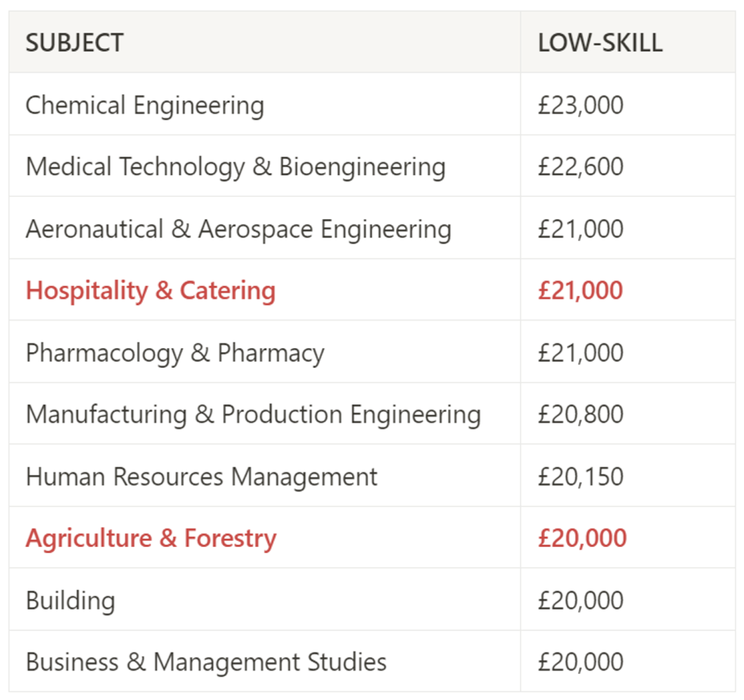Screen dimensions: 744x700
Task: Open the Agriculture & Forestry link
Action: (x=151, y=539)
